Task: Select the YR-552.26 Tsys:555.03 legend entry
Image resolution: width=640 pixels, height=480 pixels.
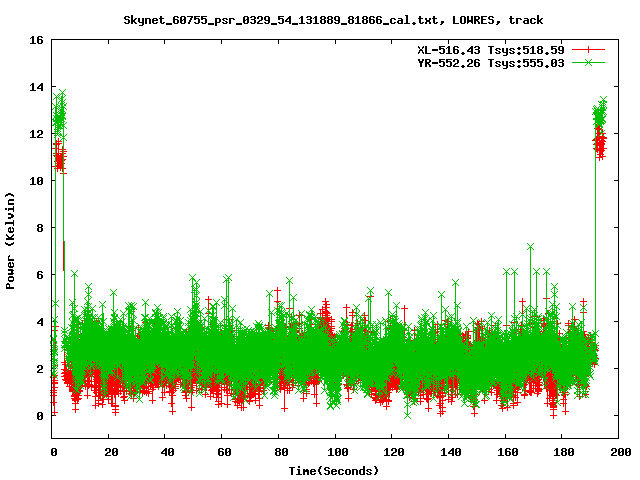Action: coord(491,63)
